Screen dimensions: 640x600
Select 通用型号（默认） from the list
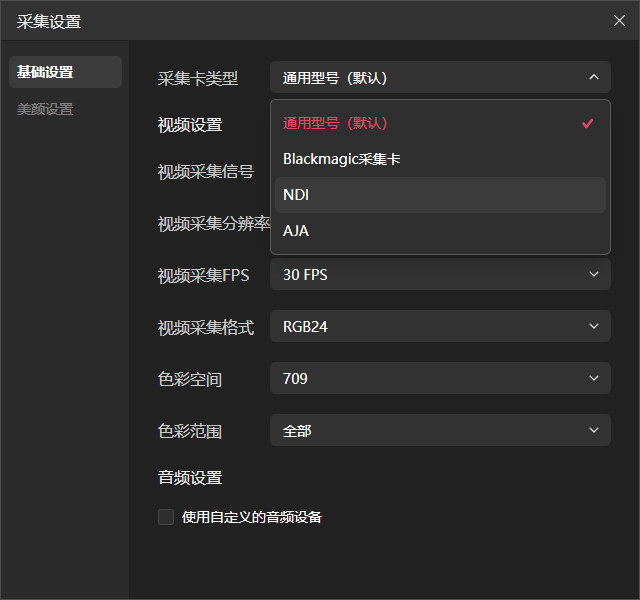(336, 123)
